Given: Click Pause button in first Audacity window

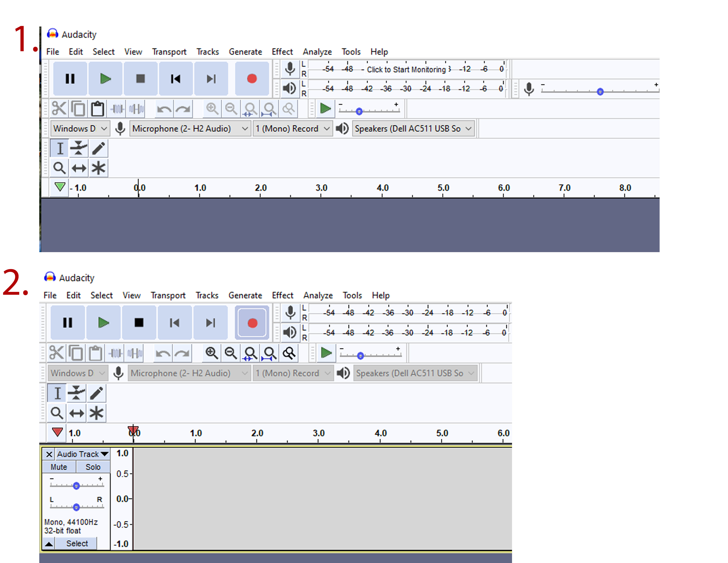Looking at the screenshot, I should coord(70,79).
